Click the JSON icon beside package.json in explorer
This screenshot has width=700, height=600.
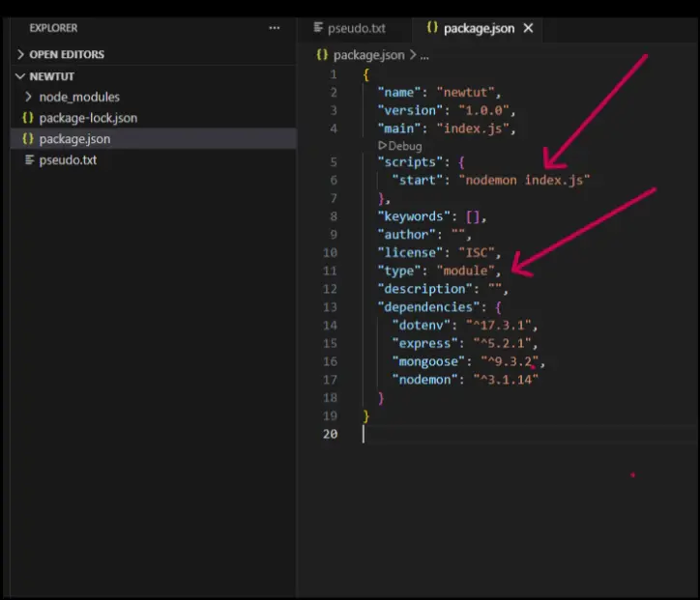[28, 139]
